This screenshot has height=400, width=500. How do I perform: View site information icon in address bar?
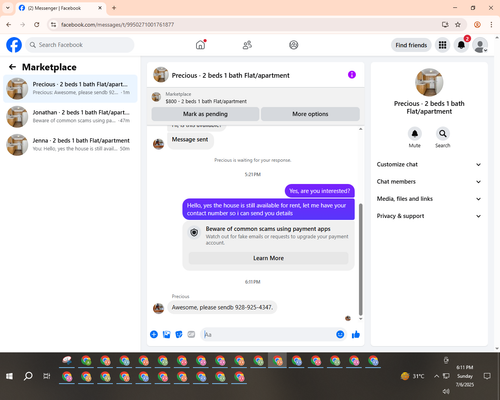[53, 25]
